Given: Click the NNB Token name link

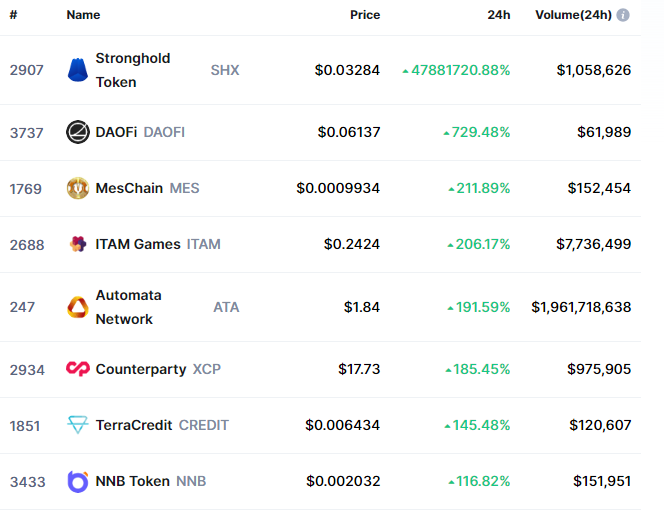Looking at the screenshot, I should pyautogui.click(x=133, y=481).
